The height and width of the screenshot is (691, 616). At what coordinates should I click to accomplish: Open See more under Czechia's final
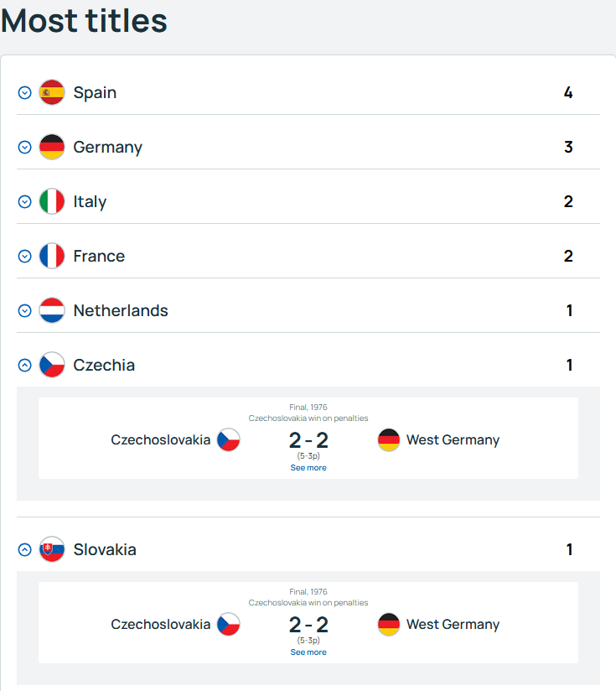(308, 468)
